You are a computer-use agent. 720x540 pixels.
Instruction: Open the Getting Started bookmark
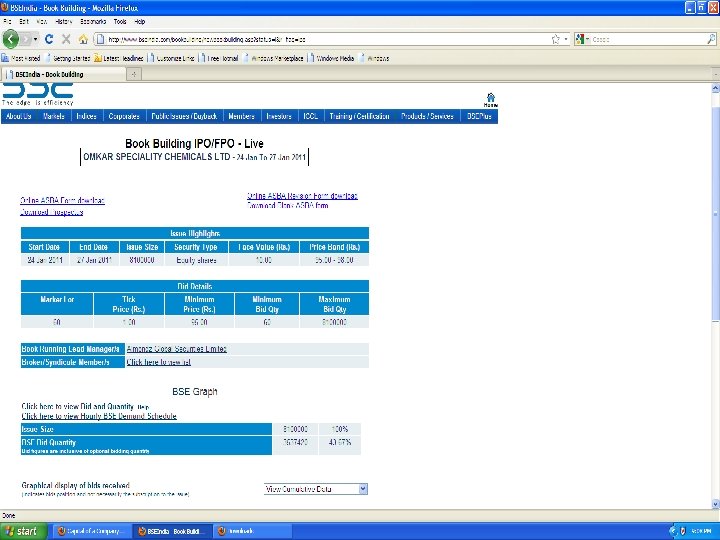[68, 58]
